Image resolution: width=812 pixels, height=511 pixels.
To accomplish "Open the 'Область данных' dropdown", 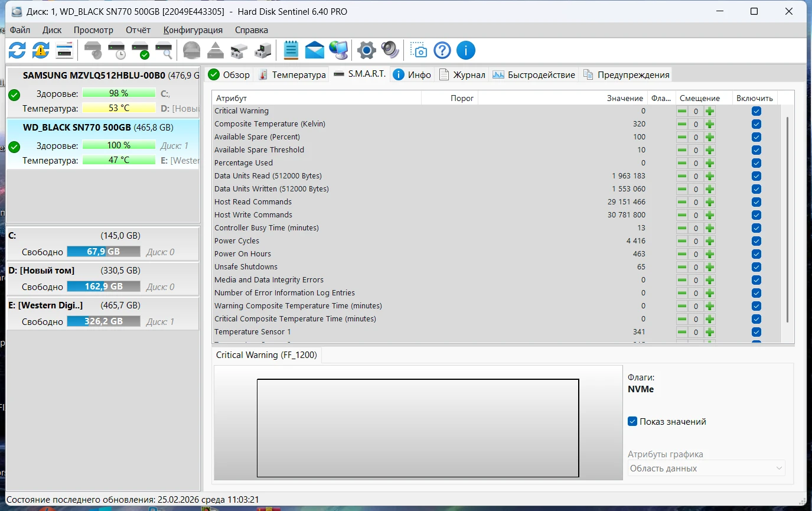I will point(706,468).
